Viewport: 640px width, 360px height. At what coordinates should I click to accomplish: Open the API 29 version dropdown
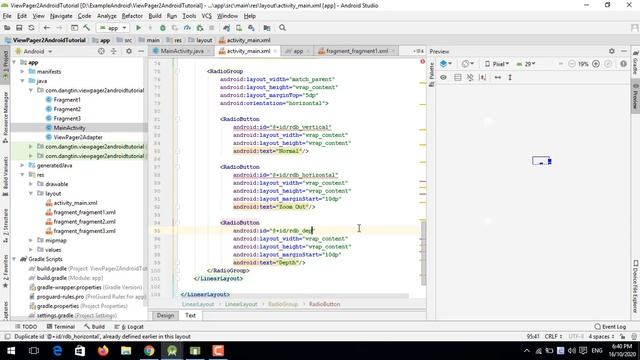coord(526,64)
